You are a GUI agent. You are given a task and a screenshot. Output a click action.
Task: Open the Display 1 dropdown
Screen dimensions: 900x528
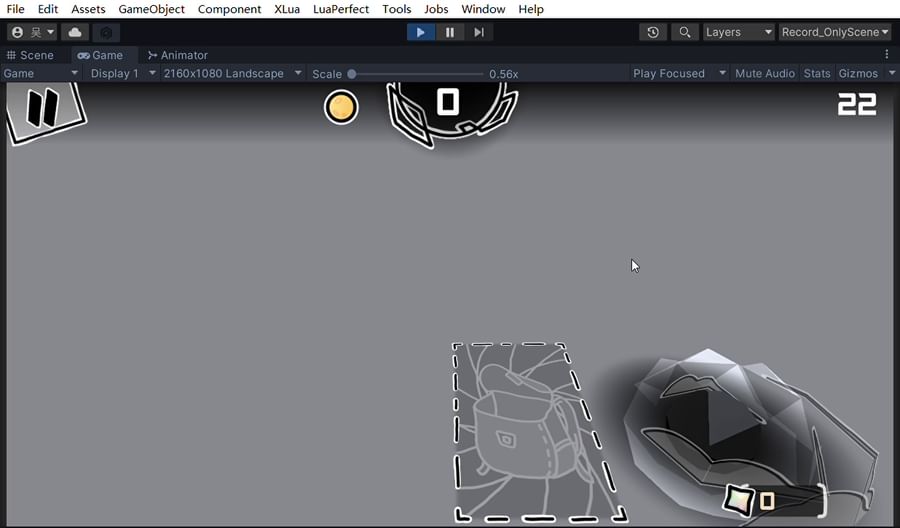coord(123,73)
